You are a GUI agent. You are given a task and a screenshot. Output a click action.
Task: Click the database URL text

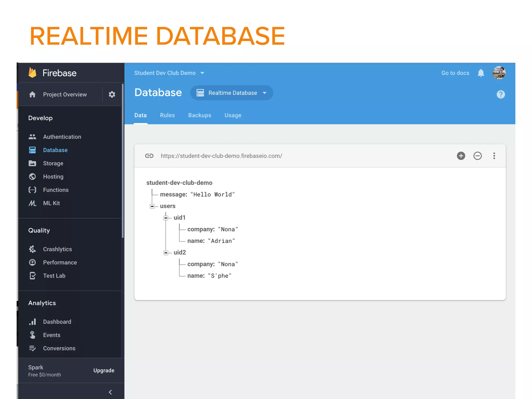(221, 156)
